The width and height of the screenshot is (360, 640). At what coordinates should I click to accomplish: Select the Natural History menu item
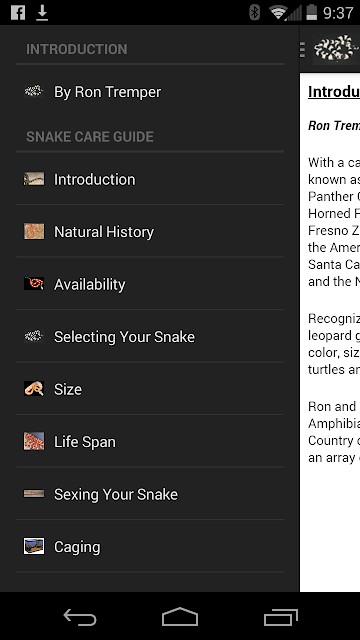click(x=150, y=231)
